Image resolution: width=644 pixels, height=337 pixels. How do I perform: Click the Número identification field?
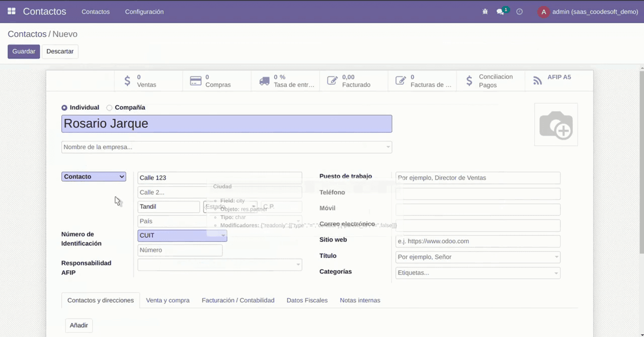(180, 250)
